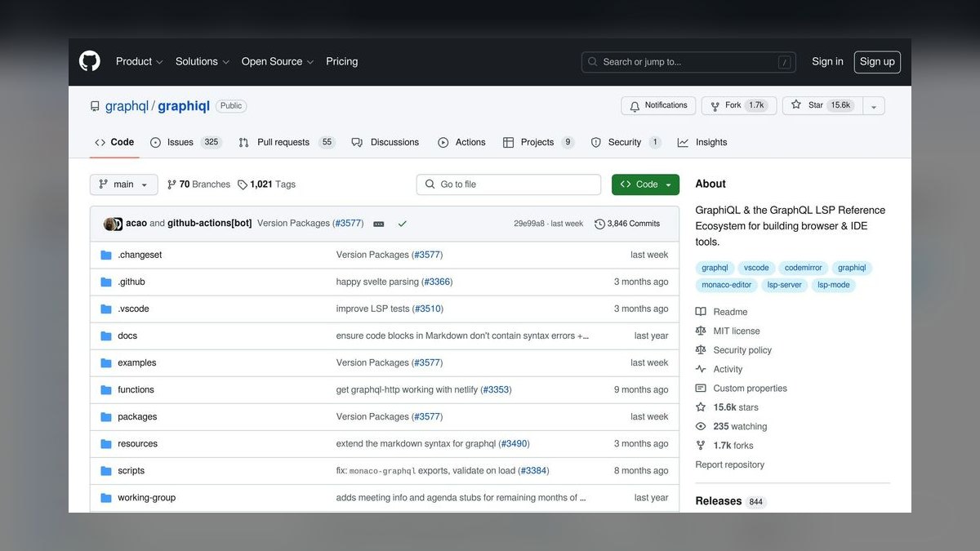Open the Releases section heading
This screenshot has width=980, height=551.
click(719, 501)
